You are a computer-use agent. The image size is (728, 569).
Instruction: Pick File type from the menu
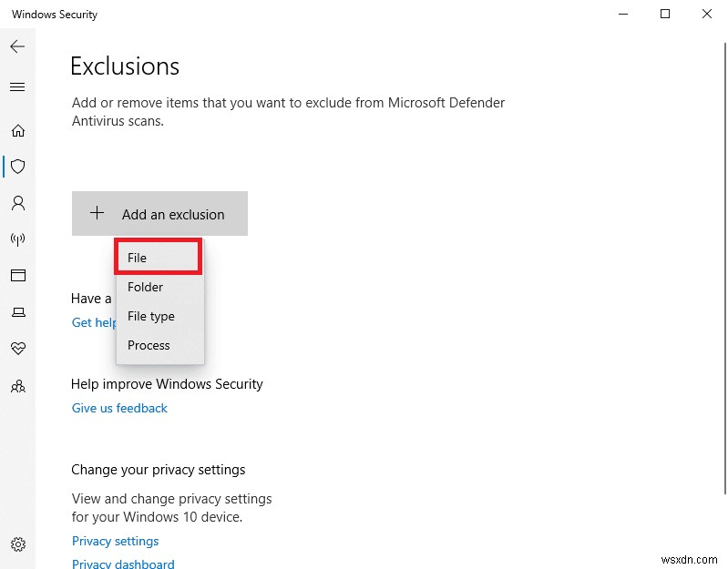[151, 316]
